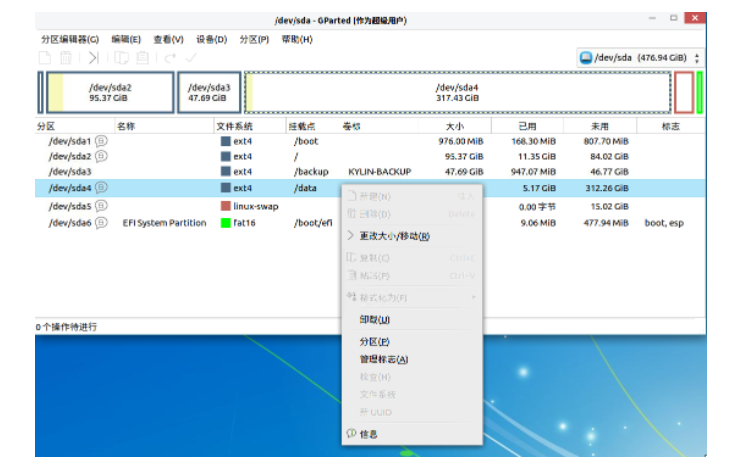
Task: Click the 名称 column header
Action: (x=164, y=126)
